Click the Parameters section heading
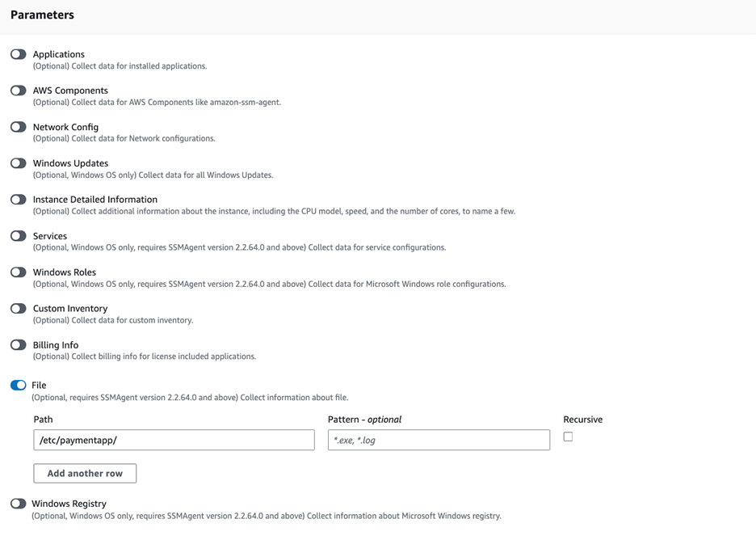The height and width of the screenshot is (540, 756). point(42,15)
